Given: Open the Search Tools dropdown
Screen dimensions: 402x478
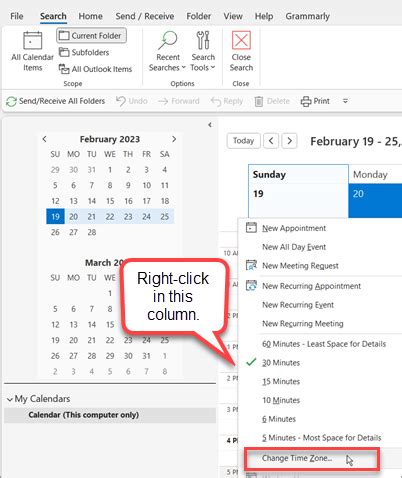Looking at the screenshot, I should [203, 51].
